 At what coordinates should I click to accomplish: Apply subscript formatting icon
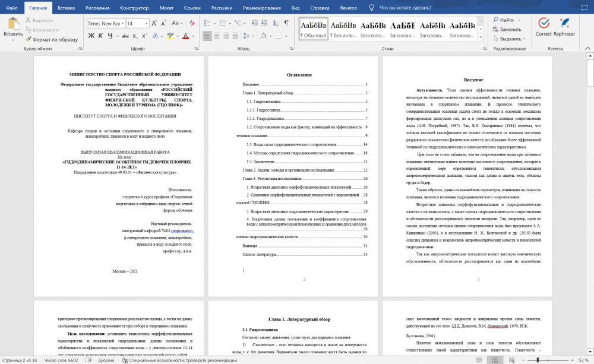pos(135,36)
